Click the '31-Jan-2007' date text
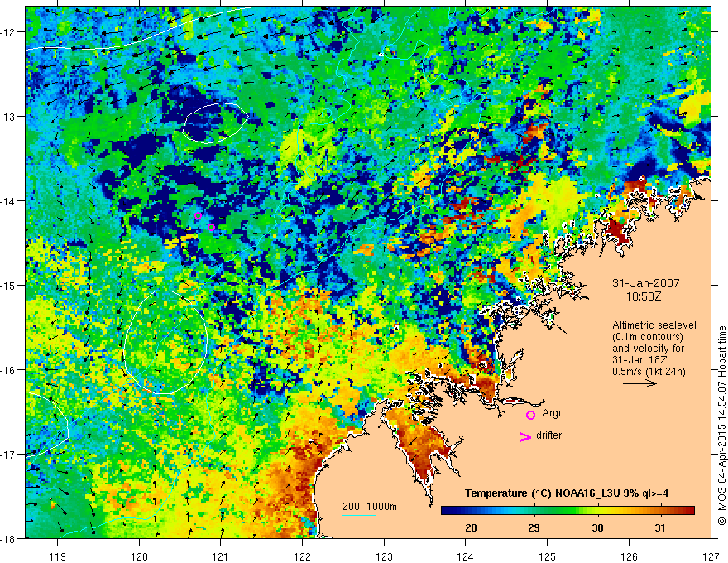Image resolution: width=728 pixels, height=563 pixels. [x=646, y=283]
